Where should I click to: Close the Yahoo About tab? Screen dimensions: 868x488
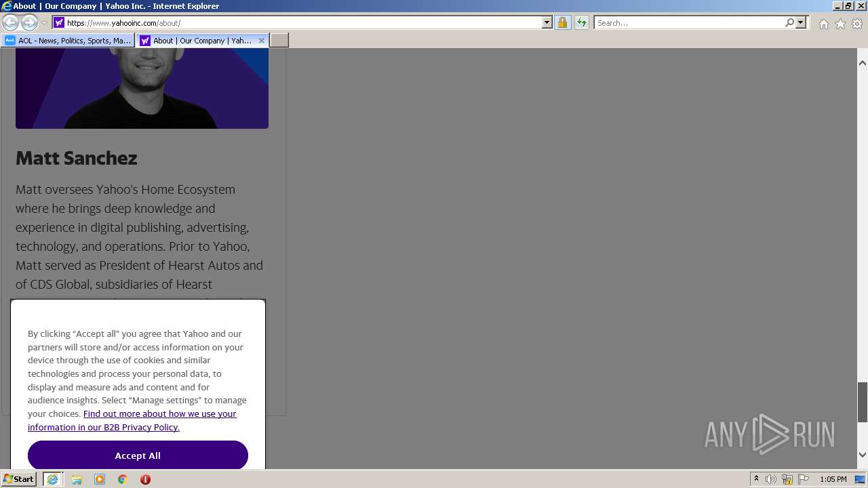tap(262, 41)
